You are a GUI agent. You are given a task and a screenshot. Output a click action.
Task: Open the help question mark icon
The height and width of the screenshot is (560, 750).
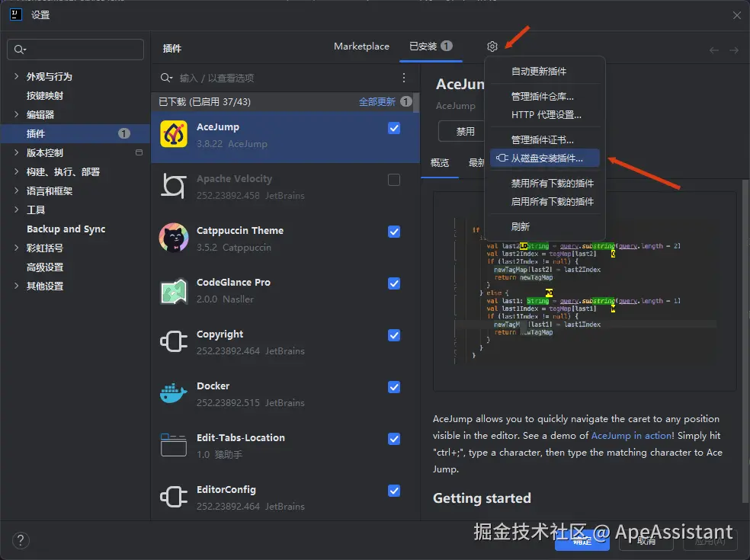pos(21,541)
